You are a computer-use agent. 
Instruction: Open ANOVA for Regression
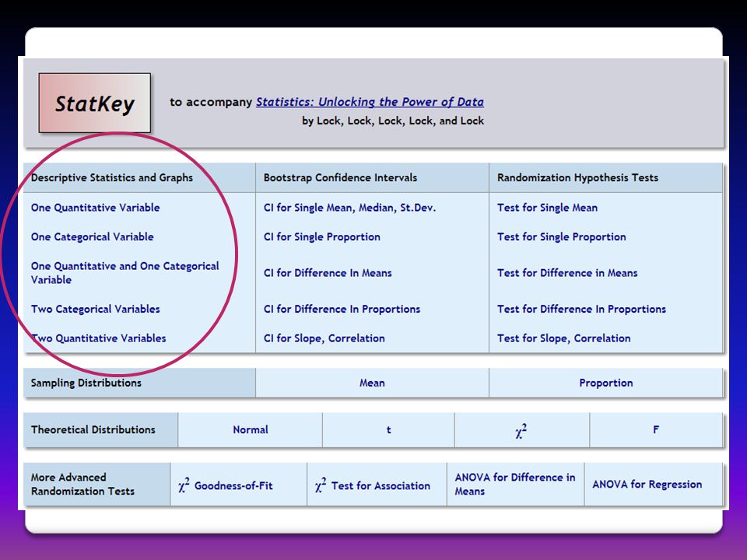(647, 485)
